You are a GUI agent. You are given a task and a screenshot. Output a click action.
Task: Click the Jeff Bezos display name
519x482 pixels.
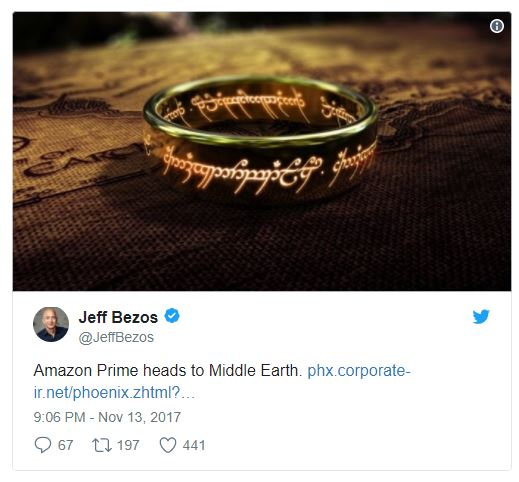pos(118,317)
